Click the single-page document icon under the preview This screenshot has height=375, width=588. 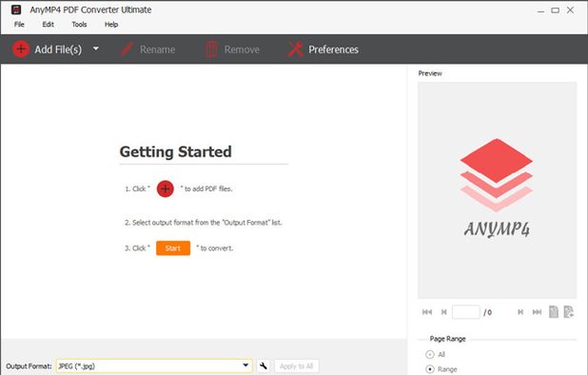pyautogui.click(x=554, y=311)
